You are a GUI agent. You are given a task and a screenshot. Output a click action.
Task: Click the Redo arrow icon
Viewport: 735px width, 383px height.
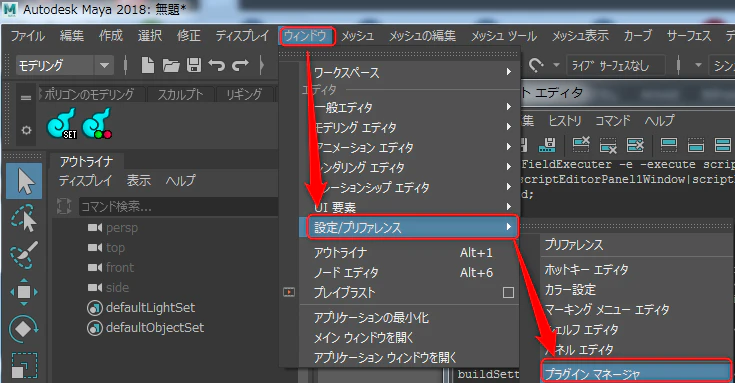pos(240,65)
